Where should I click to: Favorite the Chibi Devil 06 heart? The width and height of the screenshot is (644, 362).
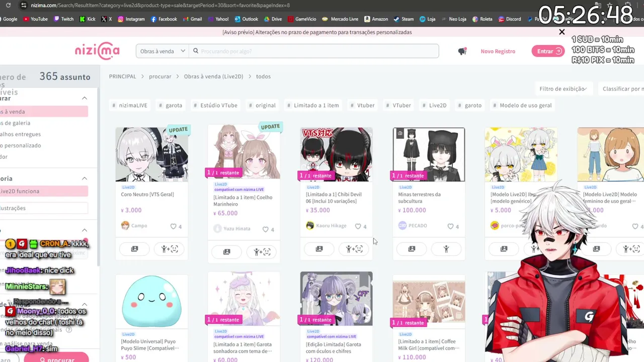point(358,226)
